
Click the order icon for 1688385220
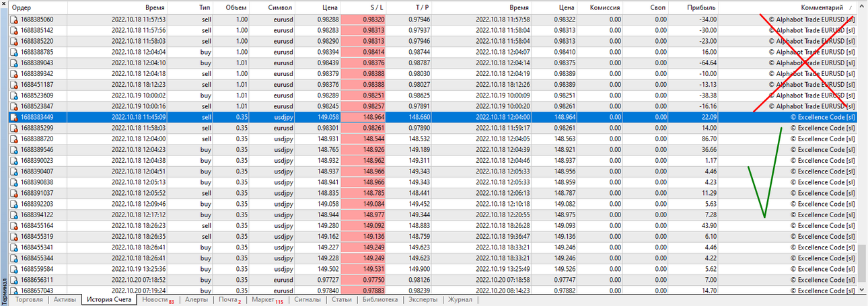(x=15, y=41)
